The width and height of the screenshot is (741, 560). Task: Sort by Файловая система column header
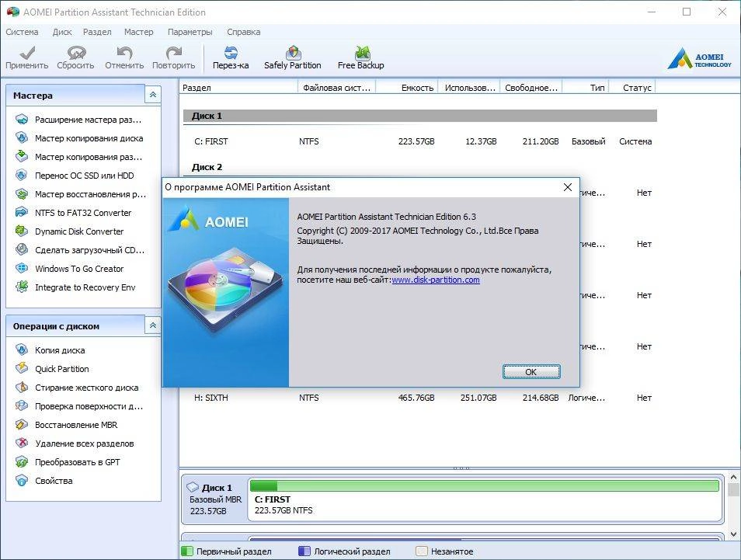336,88
